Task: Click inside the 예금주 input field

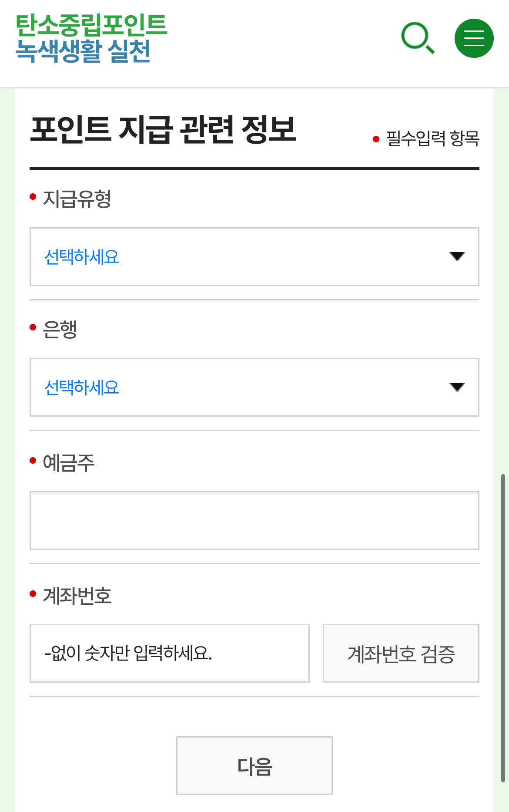Action: [254, 521]
